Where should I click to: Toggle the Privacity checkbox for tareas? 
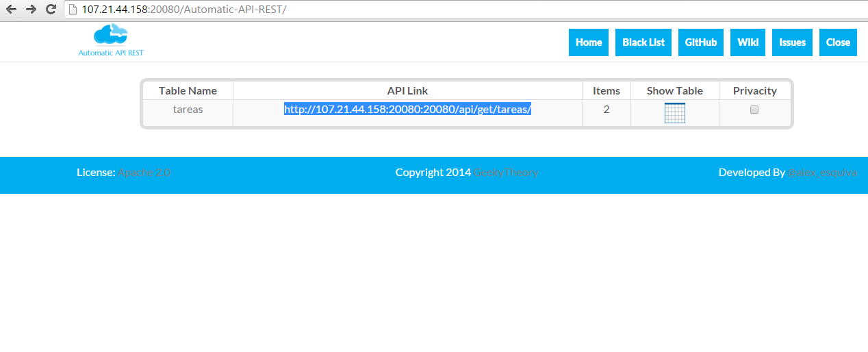coord(754,110)
